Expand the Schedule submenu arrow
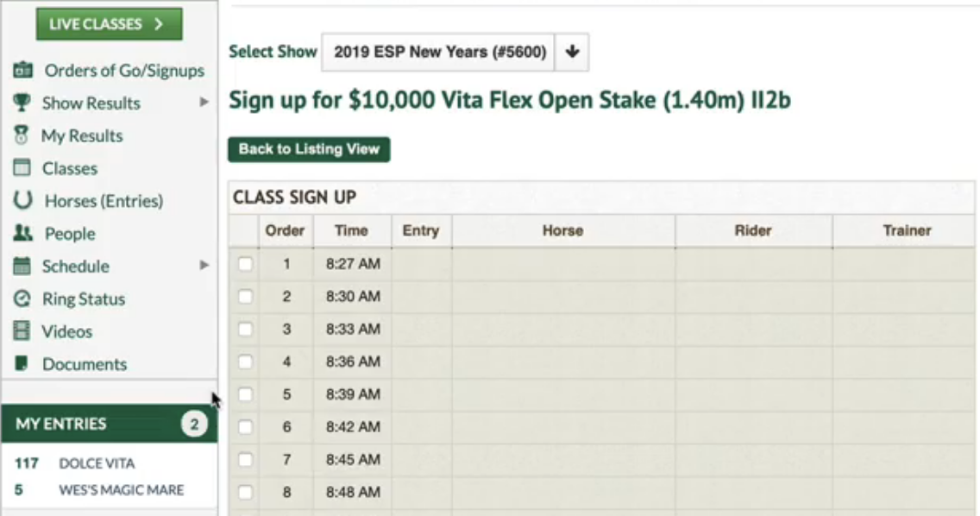The height and width of the screenshot is (516, 980). point(204,265)
